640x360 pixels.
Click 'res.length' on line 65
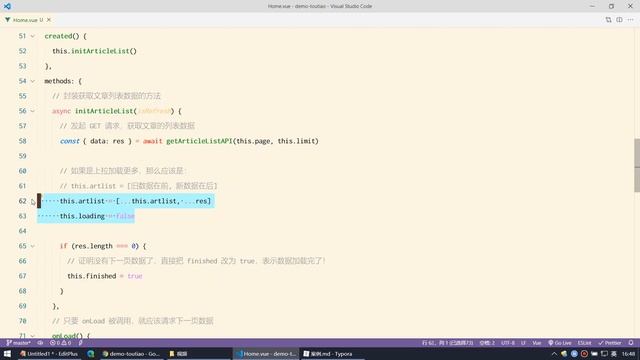(93, 246)
